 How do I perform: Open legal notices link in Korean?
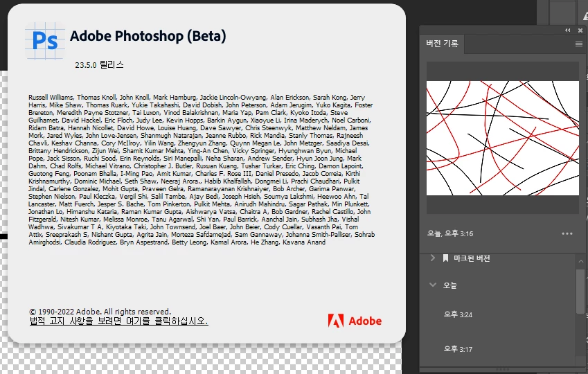click(118, 321)
